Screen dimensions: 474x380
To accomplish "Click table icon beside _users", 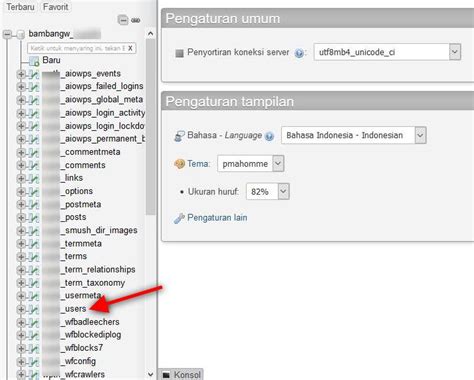I will pos(33,310).
